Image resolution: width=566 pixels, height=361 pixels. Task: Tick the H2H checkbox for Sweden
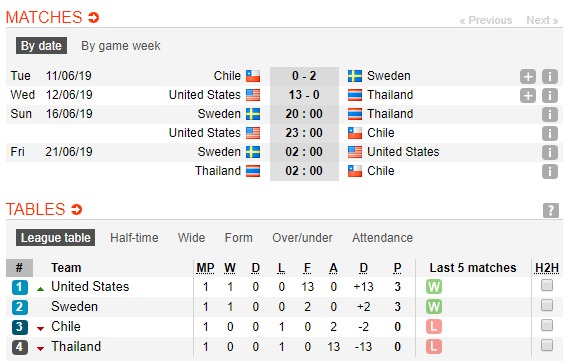(547, 305)
